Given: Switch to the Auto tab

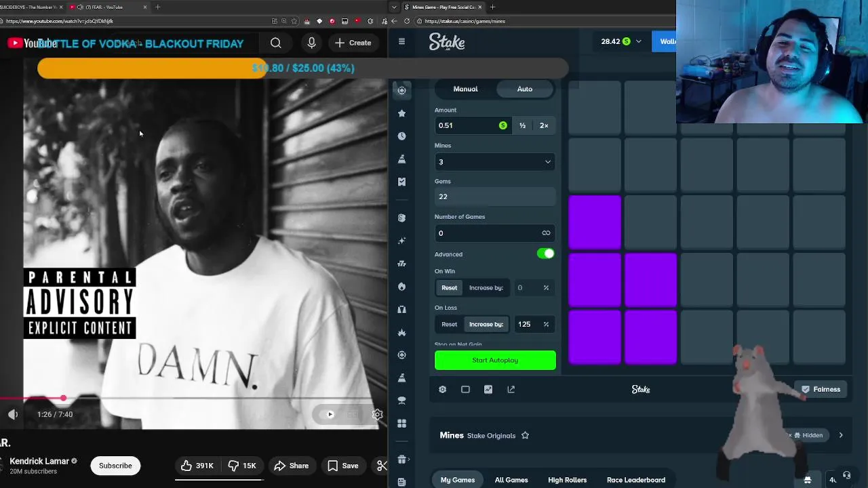Looking at the screenshot, I should coord(525,89).
